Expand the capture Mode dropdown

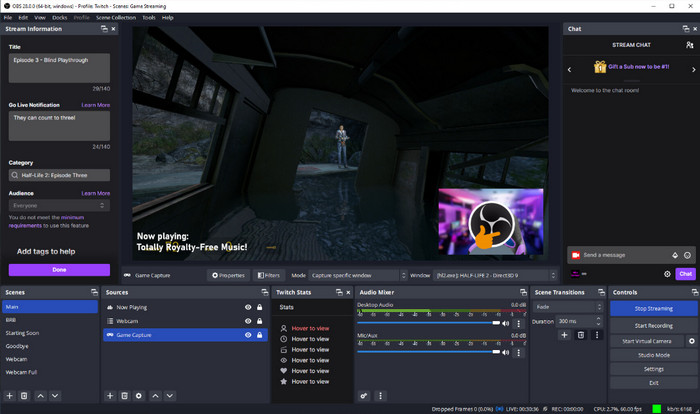point(356,275)
